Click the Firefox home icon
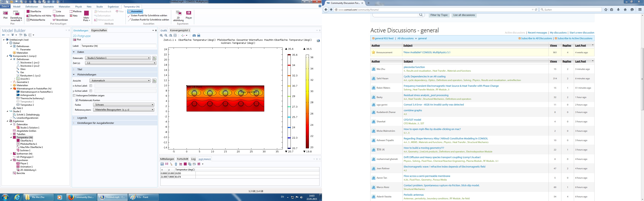The width and height of the screenshot is (644, 201). [x=625, y=10]
